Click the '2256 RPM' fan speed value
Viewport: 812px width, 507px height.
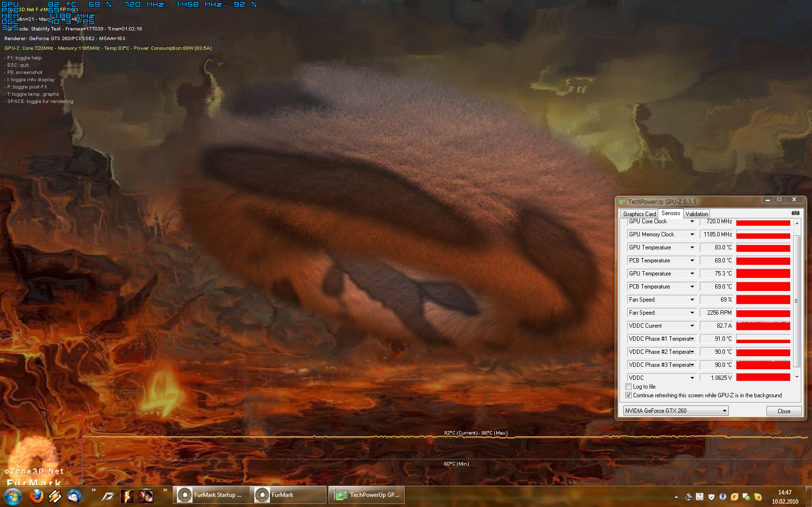point(719,313)
